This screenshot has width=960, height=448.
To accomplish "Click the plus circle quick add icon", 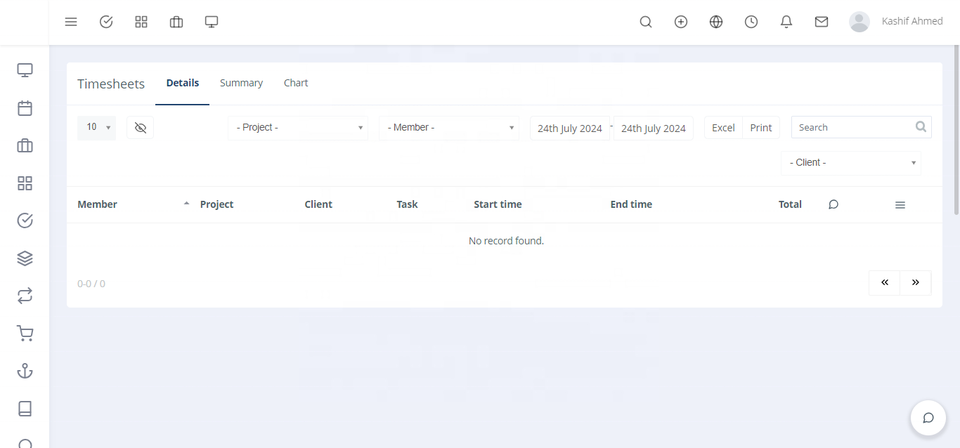I will [681, 22].
